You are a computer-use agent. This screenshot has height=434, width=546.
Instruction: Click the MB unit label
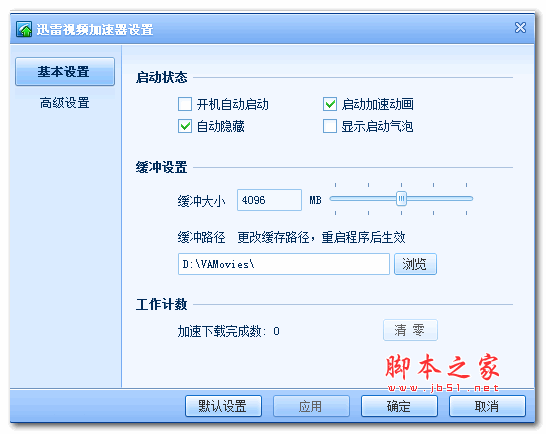pos(315,200)
